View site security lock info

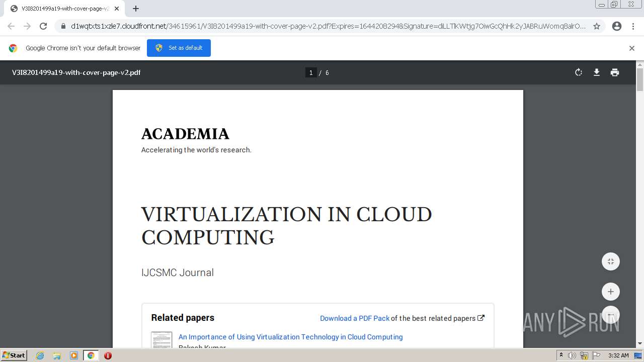(63, 26)
